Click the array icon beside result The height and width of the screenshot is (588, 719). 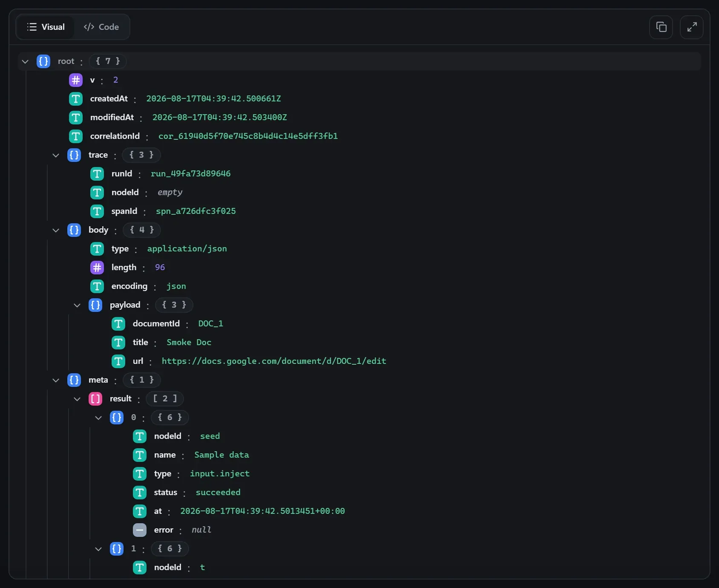click(x=95, y=399)
